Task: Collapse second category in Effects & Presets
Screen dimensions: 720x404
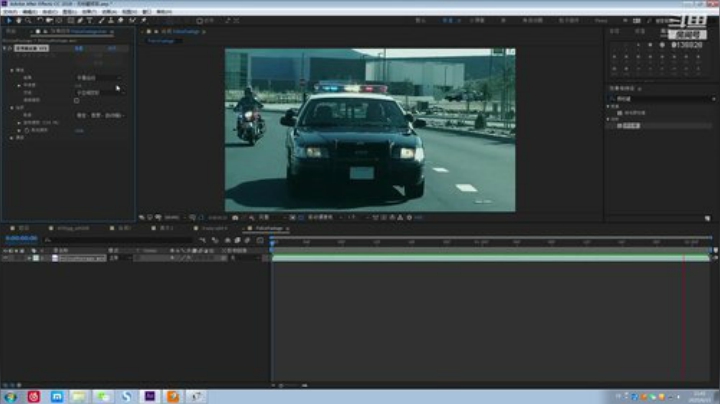Action: point(608,119)
